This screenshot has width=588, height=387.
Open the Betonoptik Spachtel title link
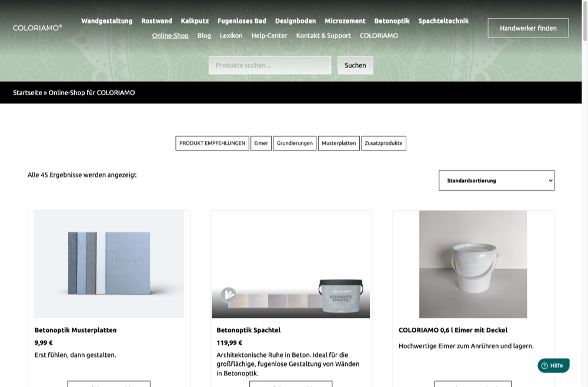pos(248,330)
